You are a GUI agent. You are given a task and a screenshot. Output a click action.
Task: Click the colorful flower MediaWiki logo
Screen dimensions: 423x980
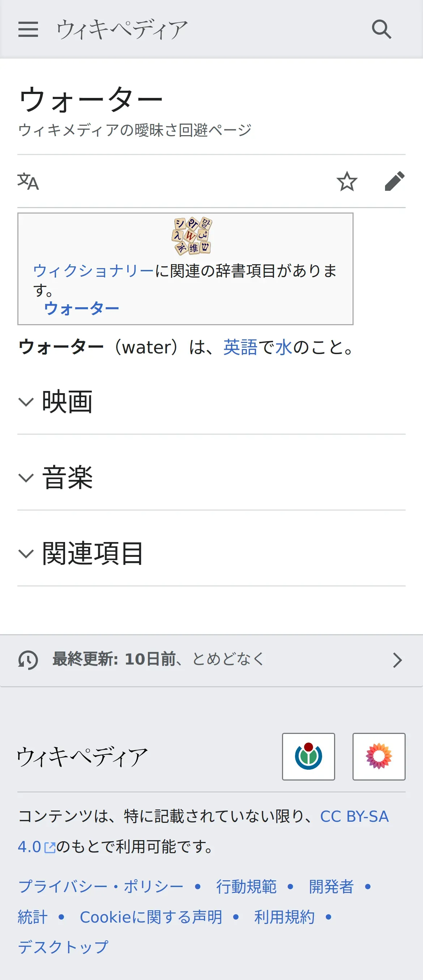click(x=379, y=756)
